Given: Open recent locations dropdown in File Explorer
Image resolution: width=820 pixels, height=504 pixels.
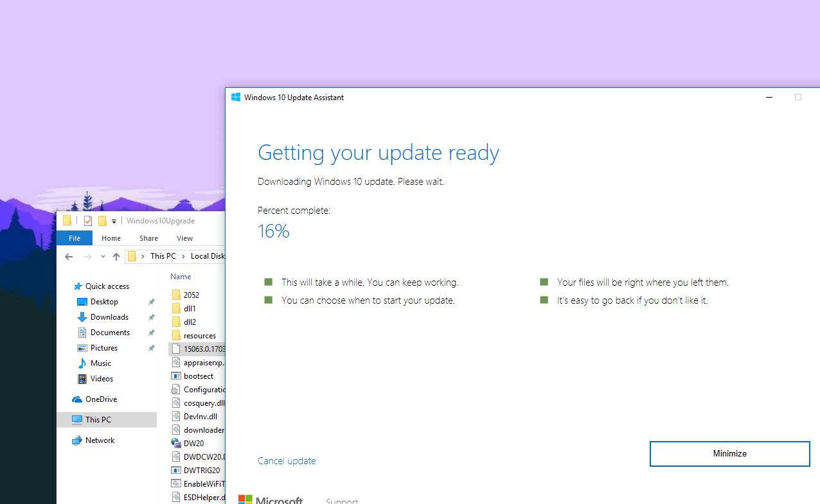Looking at the screenshot, I should (x=103, y=256).
